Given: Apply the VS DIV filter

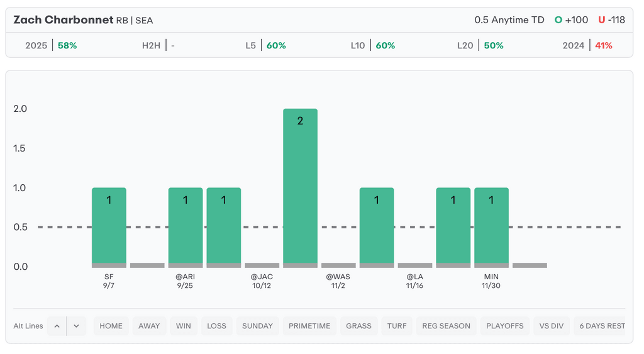Looking at the screenshot, I should 553,326.
